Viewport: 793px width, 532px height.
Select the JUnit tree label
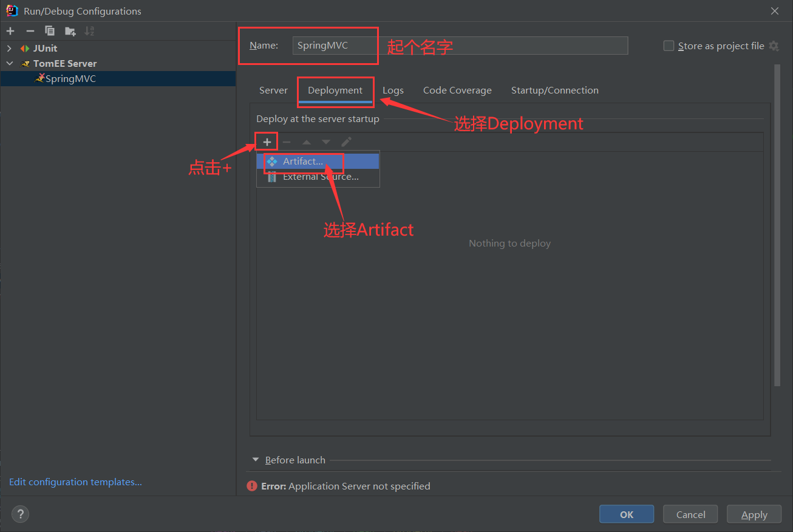45,48
